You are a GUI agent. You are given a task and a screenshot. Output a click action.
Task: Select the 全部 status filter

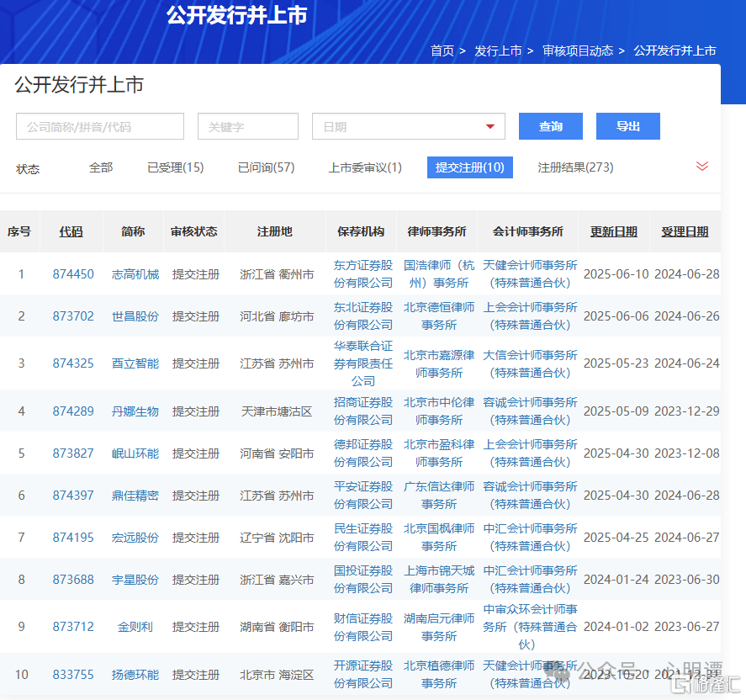pyautogui.click(x=101, y=167)
